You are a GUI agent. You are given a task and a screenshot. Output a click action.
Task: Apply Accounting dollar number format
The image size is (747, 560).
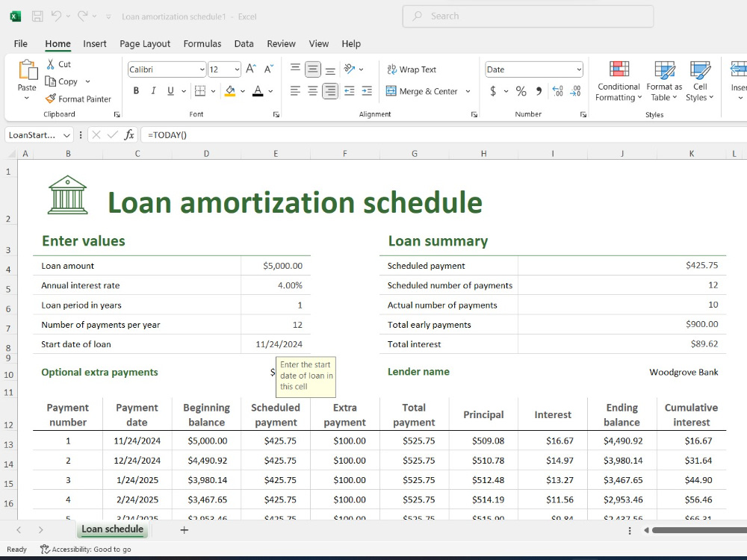pos(493,91)
